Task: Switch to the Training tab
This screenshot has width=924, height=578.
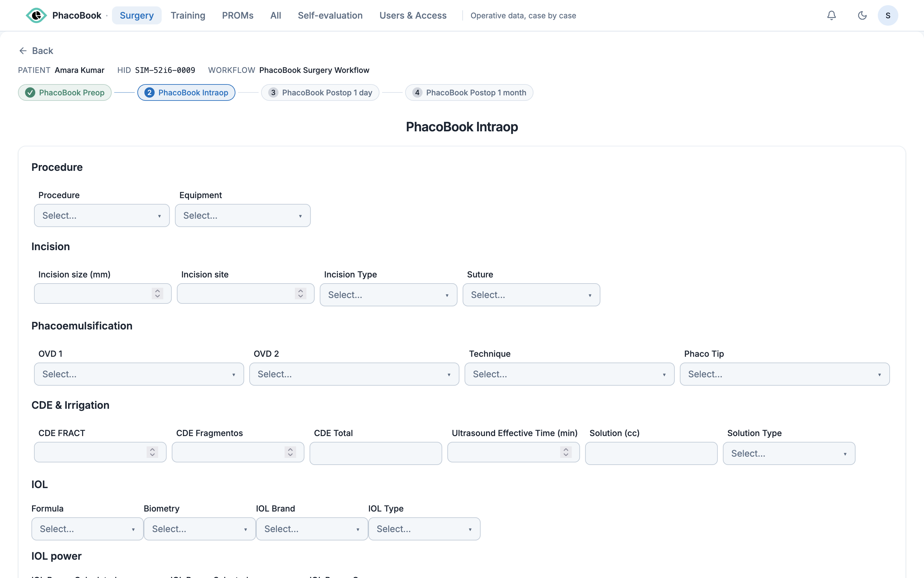Action: point(188,15)
